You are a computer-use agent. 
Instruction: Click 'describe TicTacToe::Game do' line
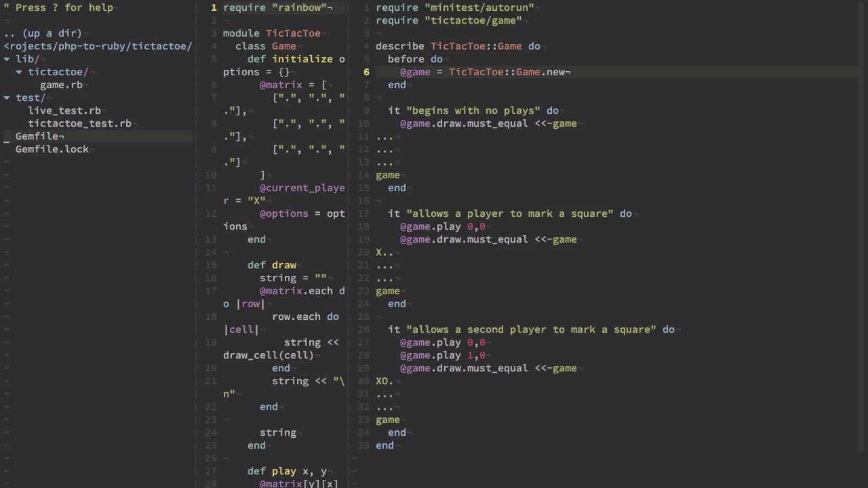(x=458, y=46)
